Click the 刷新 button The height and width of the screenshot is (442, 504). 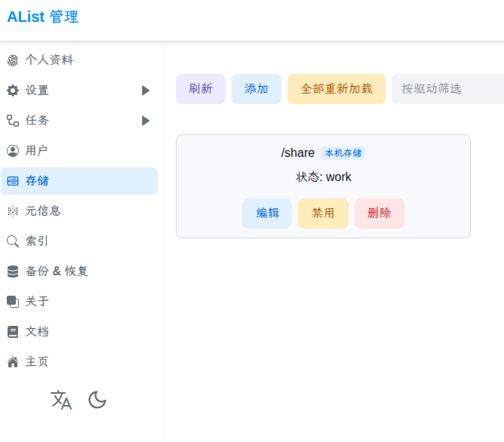(201, 89)
